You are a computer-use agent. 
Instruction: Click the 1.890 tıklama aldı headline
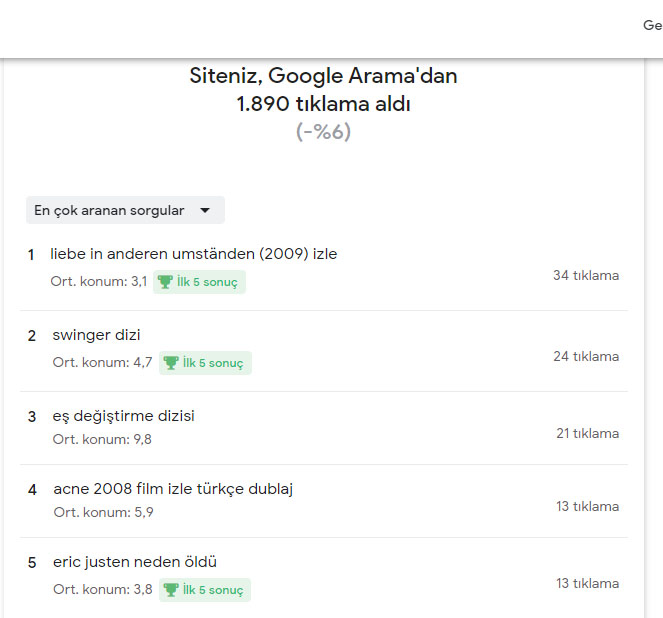[x=323, y=104]
